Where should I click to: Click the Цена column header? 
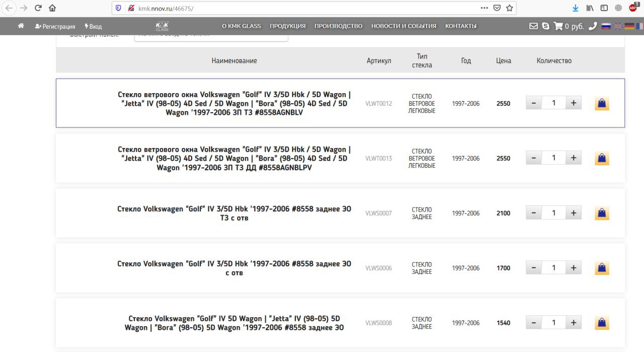[504, 60]
